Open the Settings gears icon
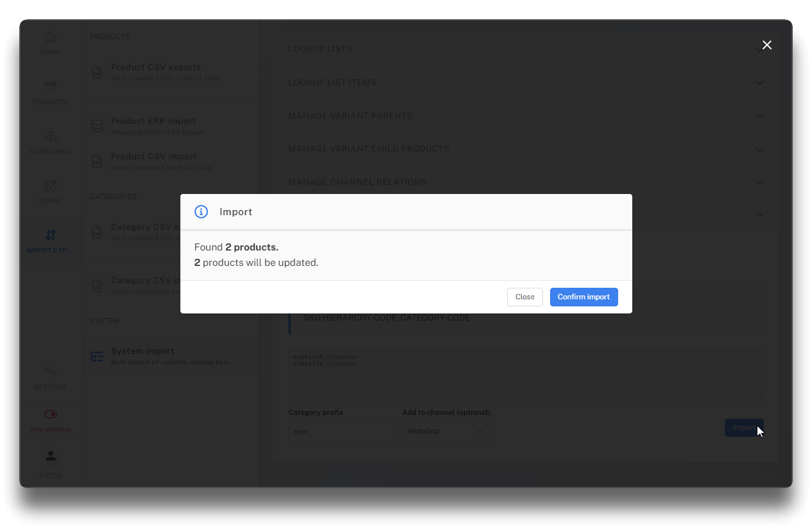This screenshot has height=528, width=812. [x=51, y=372]
